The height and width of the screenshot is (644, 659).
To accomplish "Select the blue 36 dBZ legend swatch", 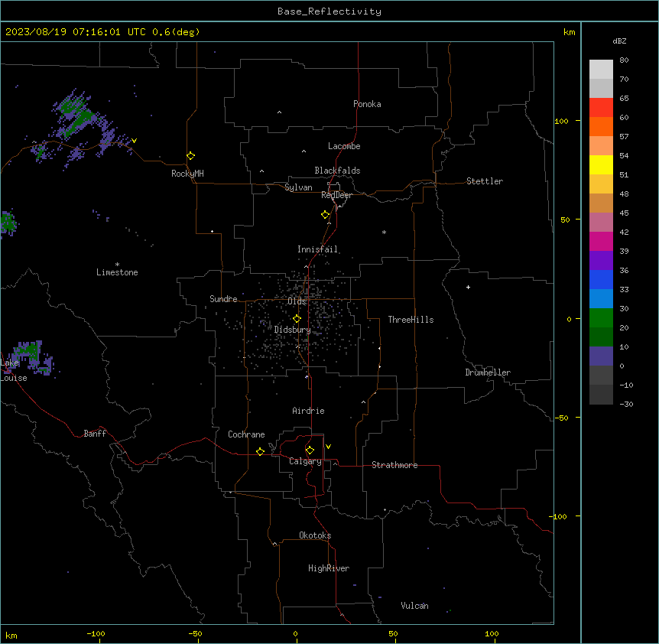I will click(601, 279).
